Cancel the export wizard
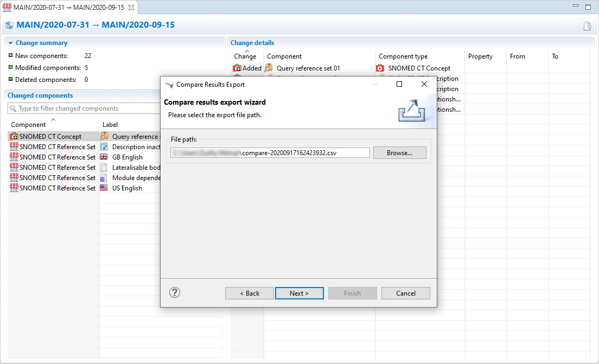Screen dimensions: 599x364 [x=405, y=293]
